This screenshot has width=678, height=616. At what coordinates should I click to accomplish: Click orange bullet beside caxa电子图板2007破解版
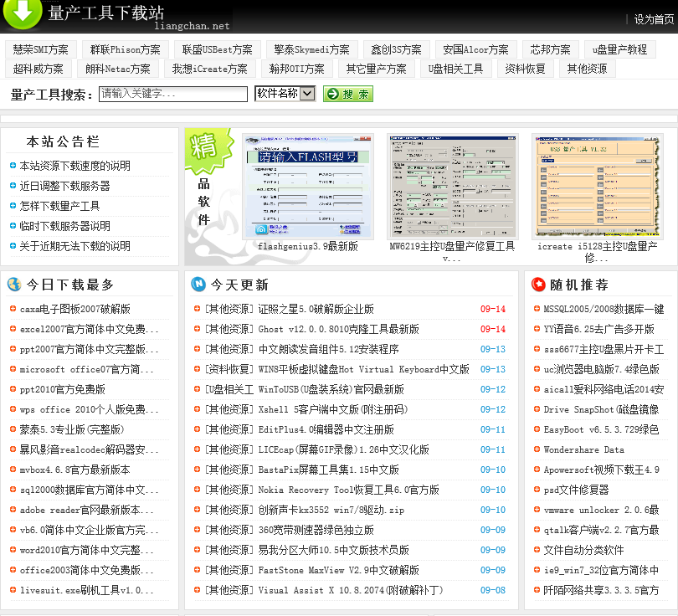pyautogui.click(x=13, y=309)
